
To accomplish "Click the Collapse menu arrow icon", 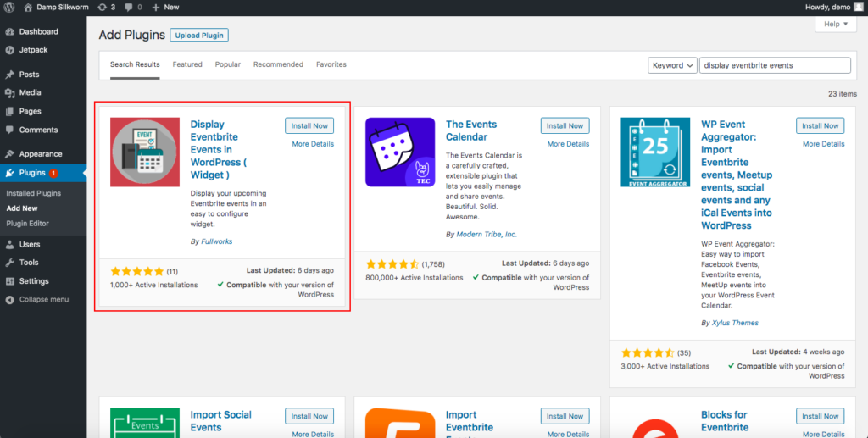I will pyautogui.click(x=9, y=300).
